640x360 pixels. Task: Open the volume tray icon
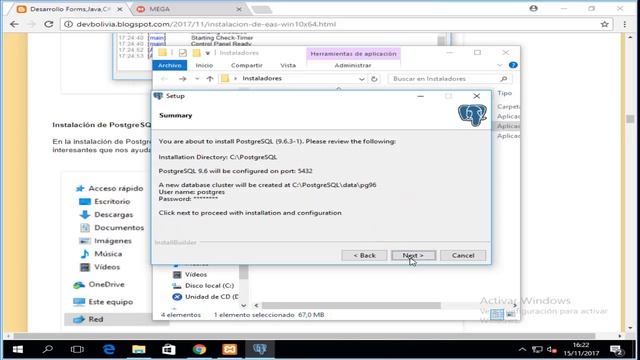tap(551, 349)
